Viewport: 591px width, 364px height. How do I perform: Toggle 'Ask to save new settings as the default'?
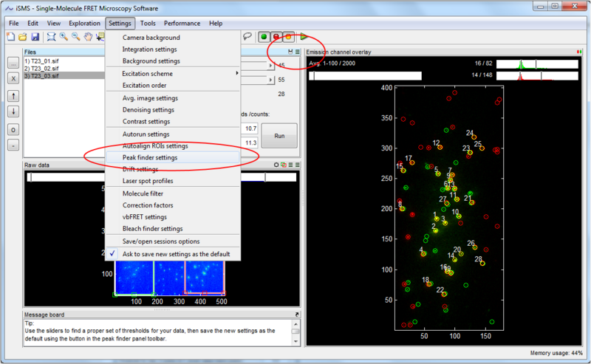pos(176,253)
